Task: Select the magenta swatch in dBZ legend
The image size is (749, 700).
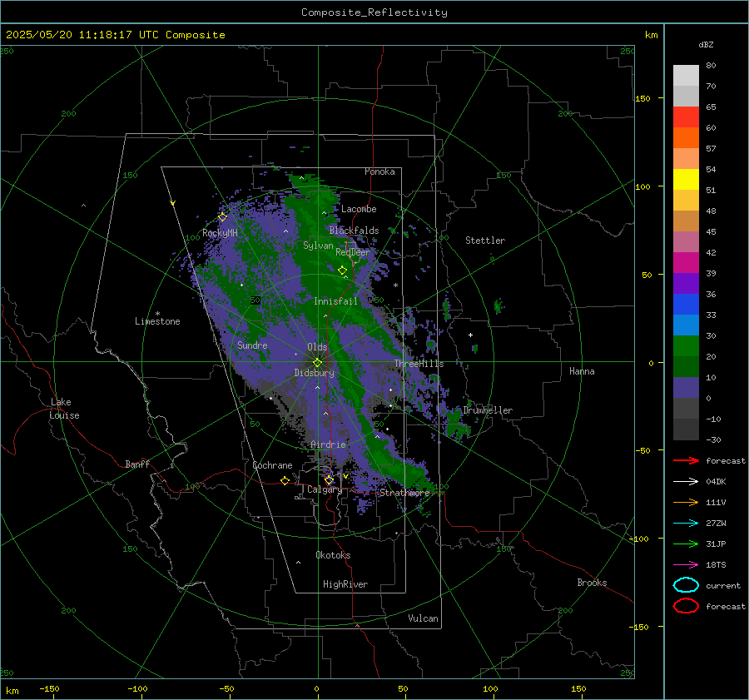Action: tap(686, 263)
